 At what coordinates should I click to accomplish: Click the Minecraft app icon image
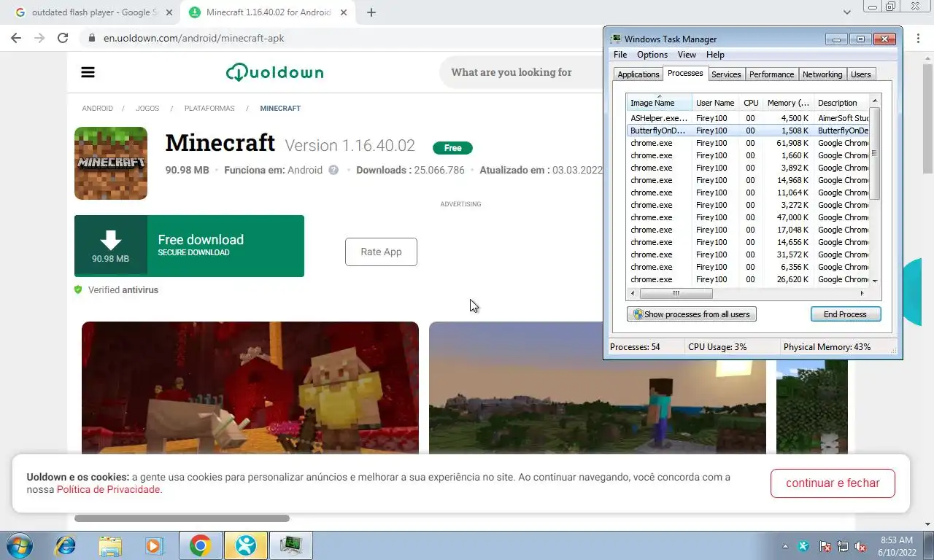(x=111, y=163)
